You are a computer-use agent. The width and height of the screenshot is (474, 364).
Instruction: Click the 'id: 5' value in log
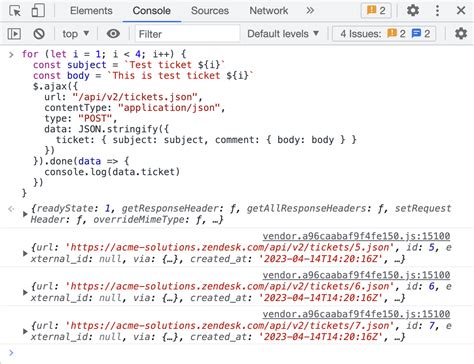(x=420, y=247)
